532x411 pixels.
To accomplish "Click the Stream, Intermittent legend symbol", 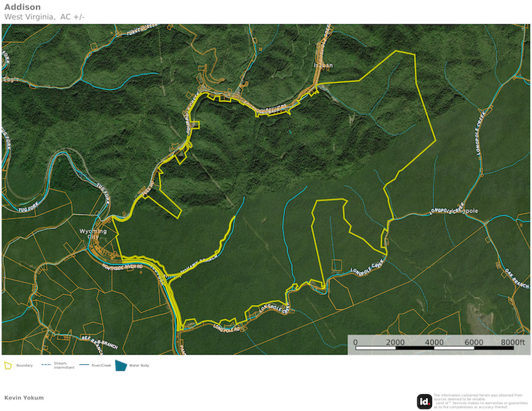I will 45,364.
